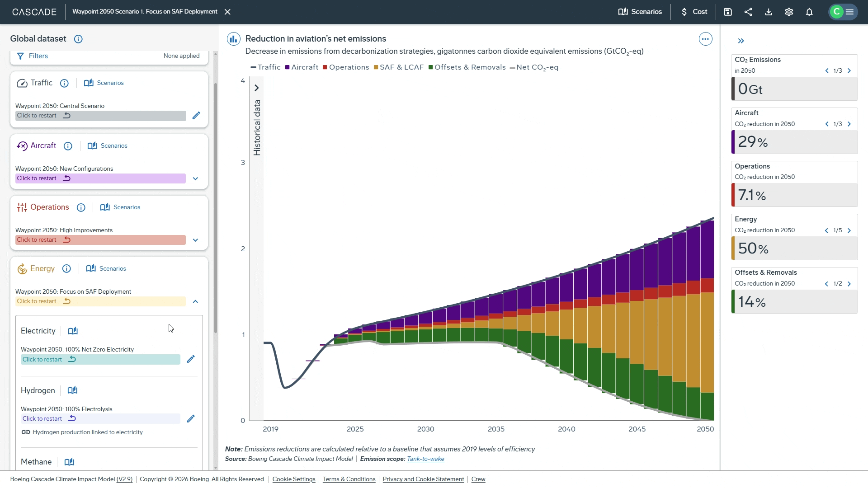Toggle Operations series in legend
Image resolution: width=868 pixels, height=488 pixels.
(346, 67)
